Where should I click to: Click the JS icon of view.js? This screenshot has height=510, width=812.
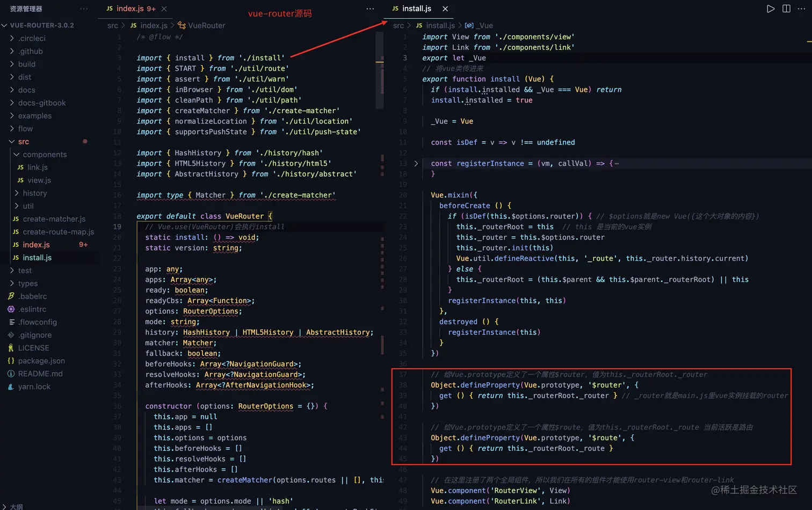point(20,180)
